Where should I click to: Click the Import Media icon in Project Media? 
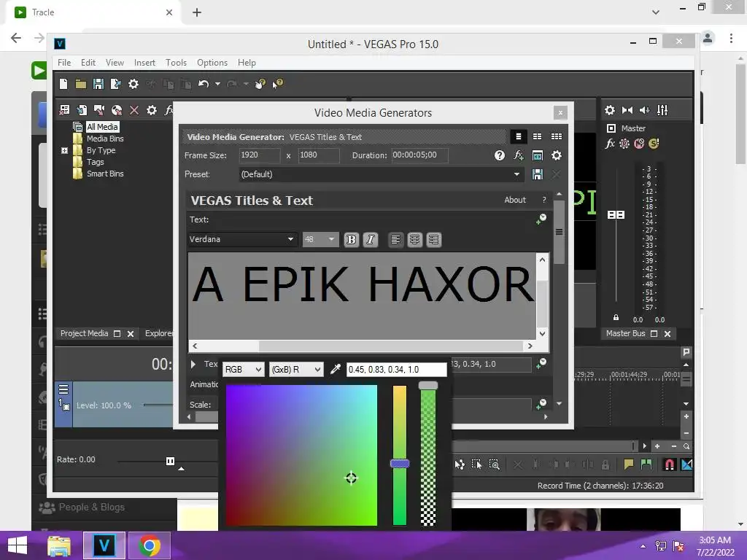point(82,110)
